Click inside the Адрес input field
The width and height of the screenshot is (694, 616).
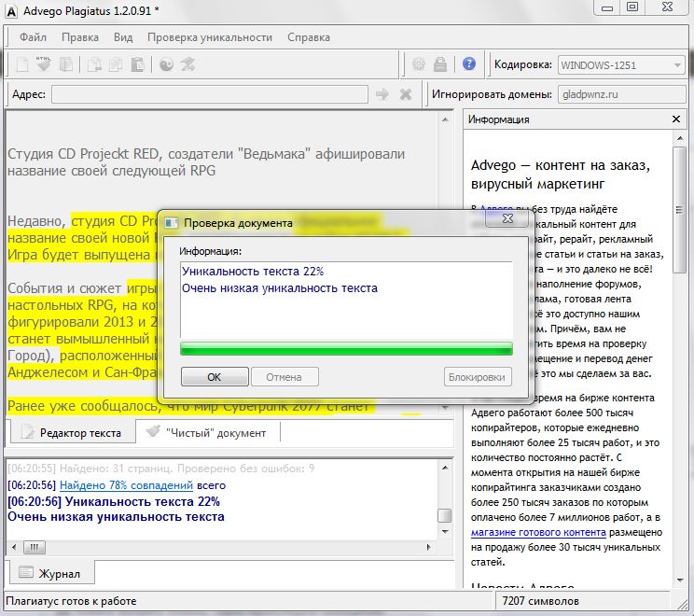click(209, 94)
